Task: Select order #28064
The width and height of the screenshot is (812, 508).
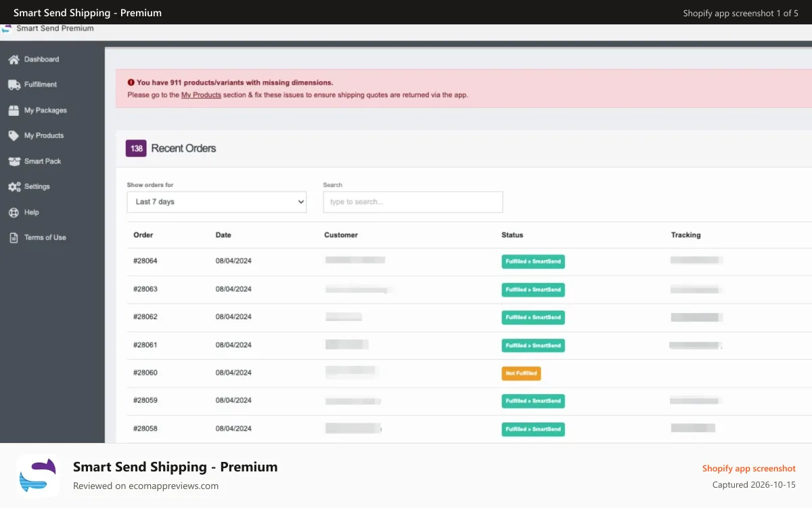Action: click(145, 261)
